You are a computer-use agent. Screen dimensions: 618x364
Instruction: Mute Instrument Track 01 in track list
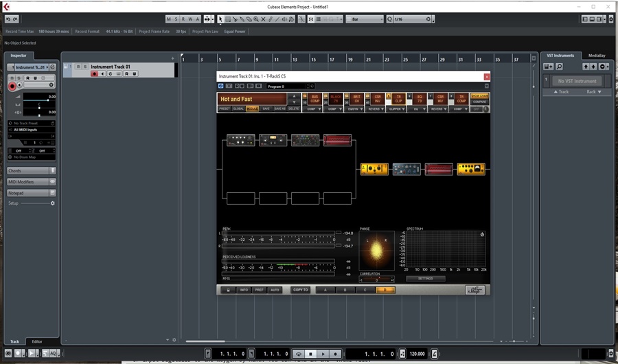[x=78, y=67]
